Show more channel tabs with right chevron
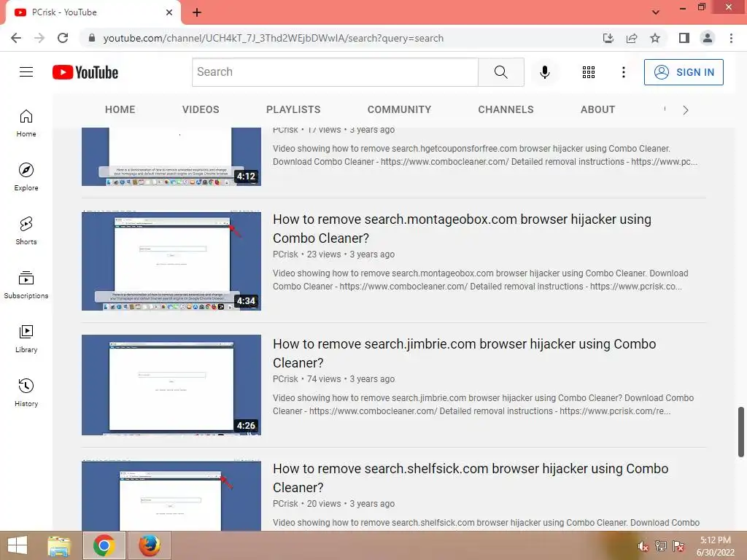Image resolution: width=747 pixels, height=560 pixels. (x=686, y=110)
